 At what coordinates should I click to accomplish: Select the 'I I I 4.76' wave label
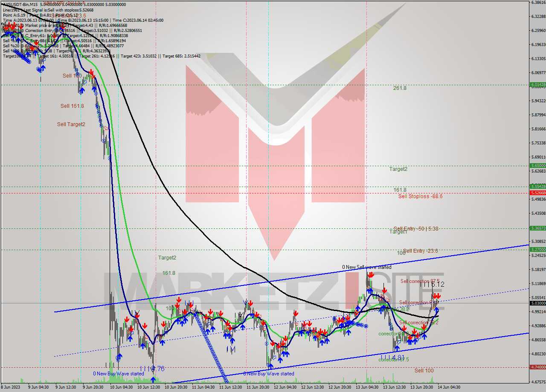pos(152,369)
